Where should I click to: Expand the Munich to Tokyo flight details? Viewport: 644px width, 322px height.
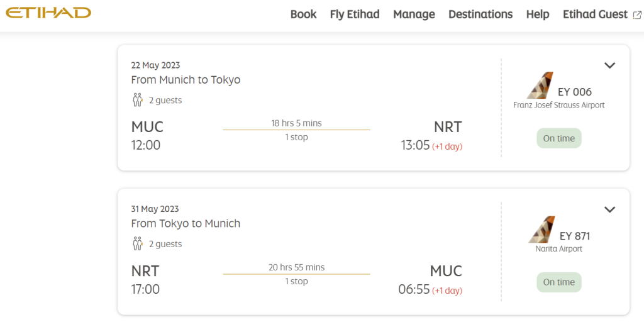point(610,65)
